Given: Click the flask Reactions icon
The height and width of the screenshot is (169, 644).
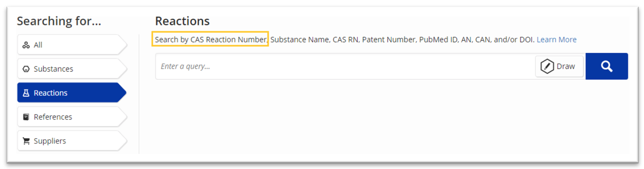Looking at the screenshot, I should [x=26, y=93].
